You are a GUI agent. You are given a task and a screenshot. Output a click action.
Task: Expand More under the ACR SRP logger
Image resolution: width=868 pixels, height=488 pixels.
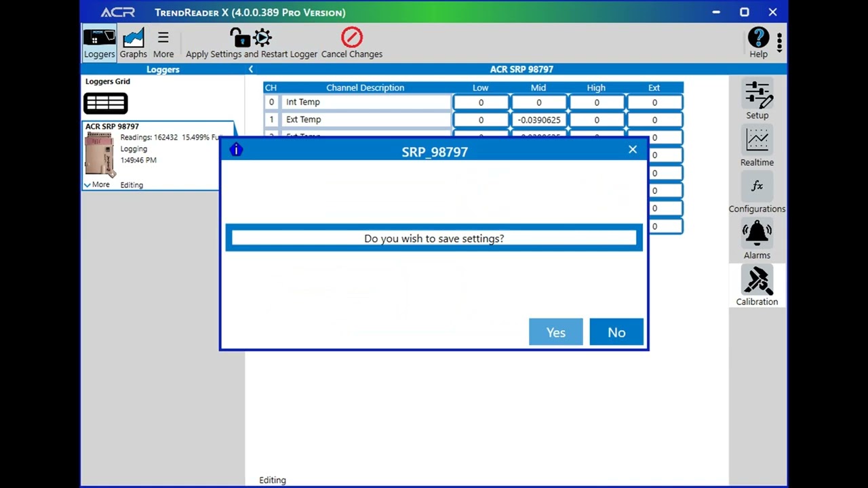point(96,184)
